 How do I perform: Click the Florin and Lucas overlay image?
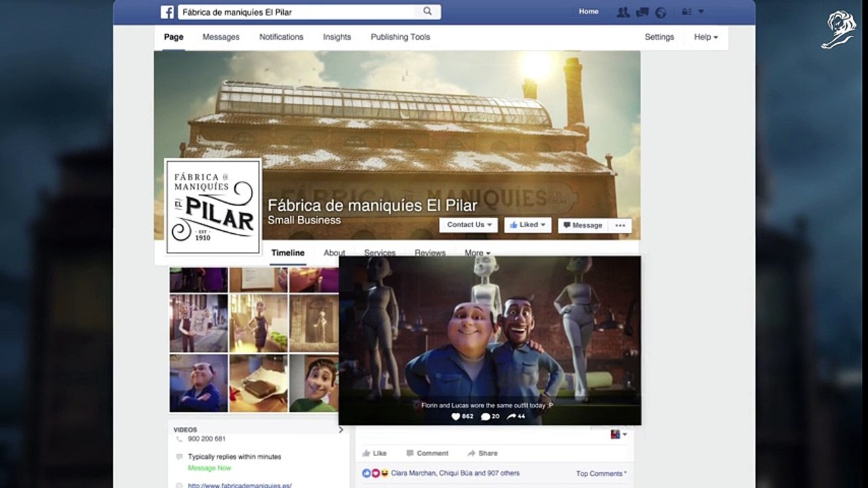tap(489, 340)
